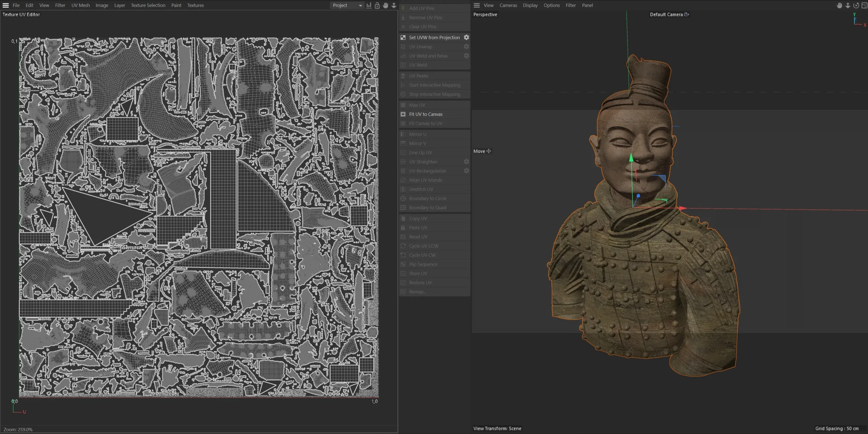Image resolution: width=868 pixels, height=434 pixels.
Task: Click the Zoom 259.0% status field
Action: (19, 429)
